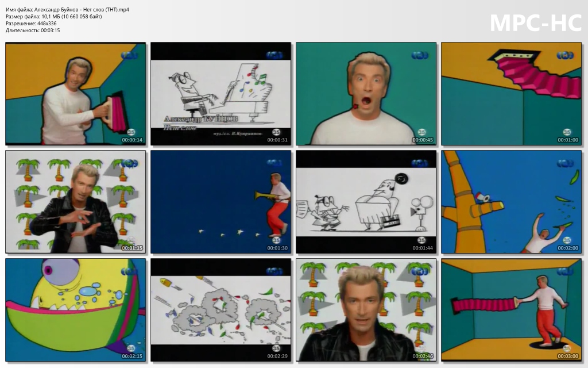Click the resolution text 448x336
The height and width of the screenshot is (368, 588).
pyautogui.click(x=47, y=23)
